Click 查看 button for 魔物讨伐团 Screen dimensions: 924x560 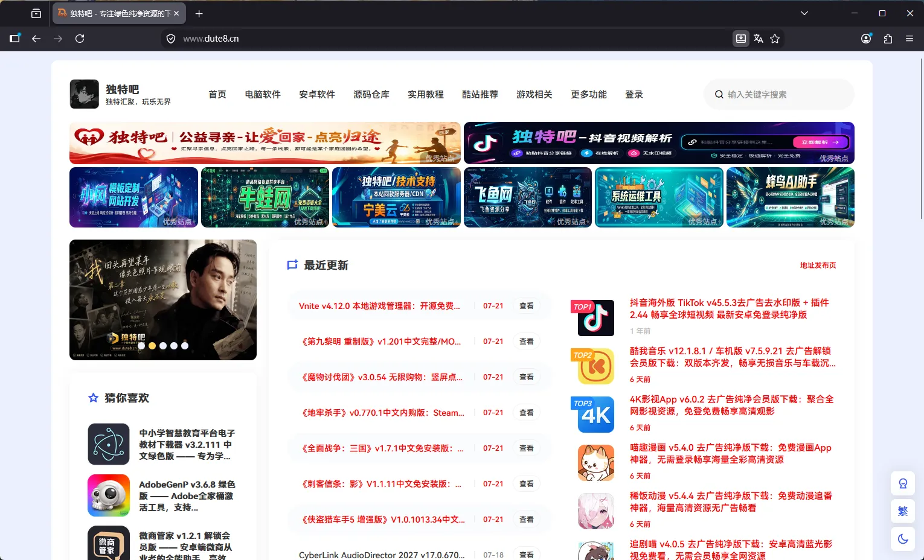pos(527,377)
